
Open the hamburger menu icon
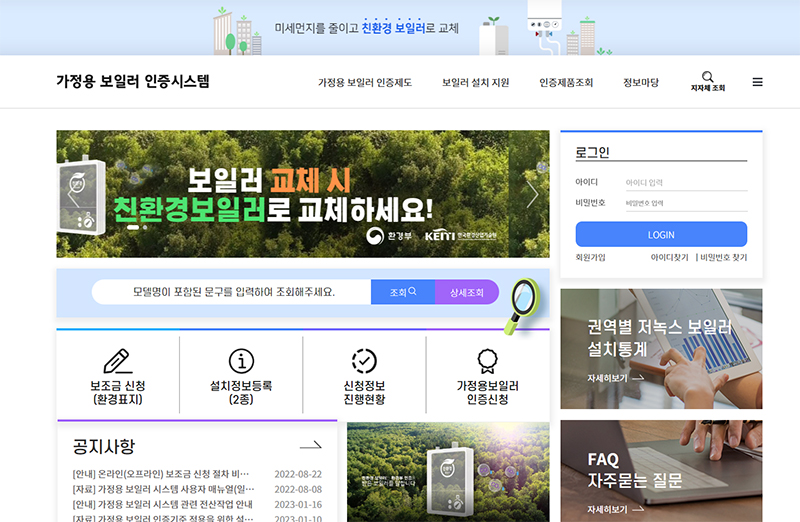point(757,82)
